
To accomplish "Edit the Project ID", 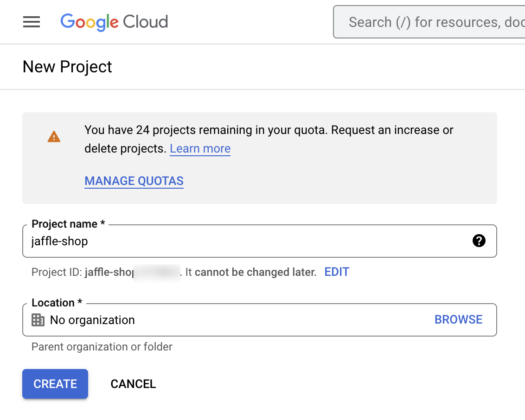I will 337,272.
